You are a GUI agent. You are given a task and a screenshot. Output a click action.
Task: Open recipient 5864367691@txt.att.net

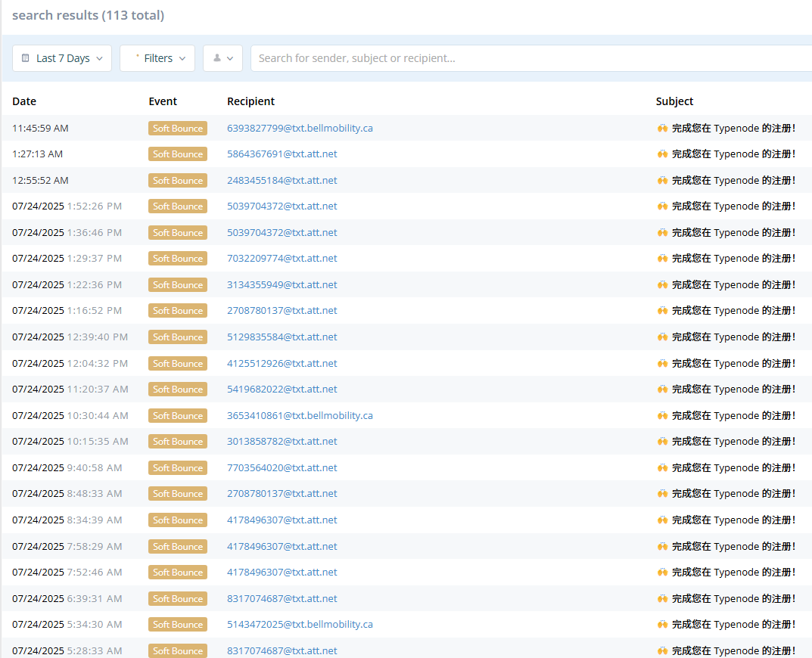[282, 154]
